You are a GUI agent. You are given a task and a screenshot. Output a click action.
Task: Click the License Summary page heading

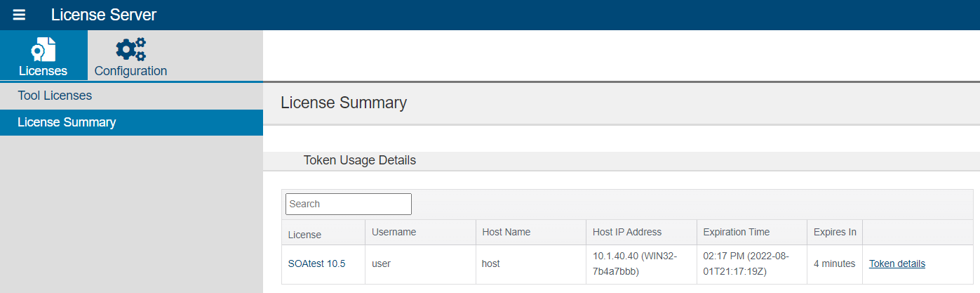point(344,103)
